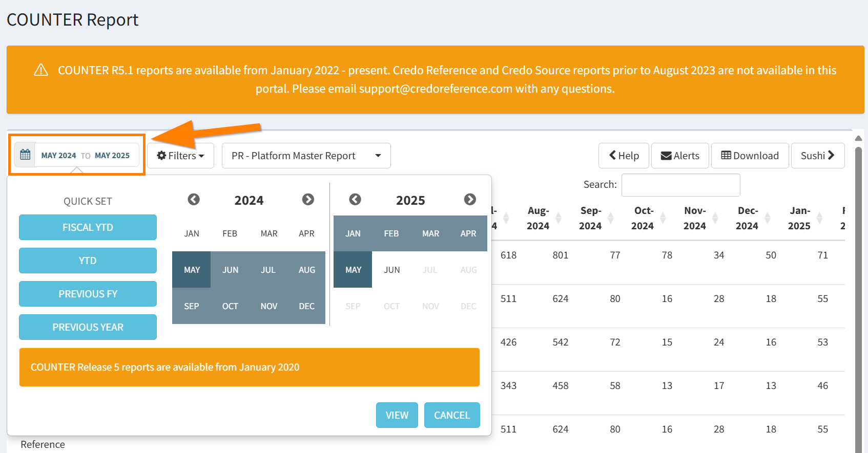Click the vertical scrollbar thumb
The width and height of the screenshot is (868, 453).
(x=858, y=299)
